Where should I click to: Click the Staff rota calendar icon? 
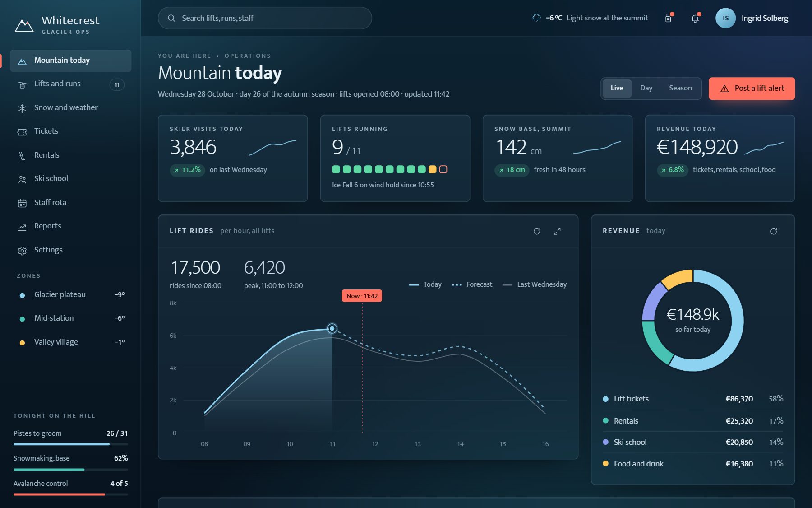tap(22, 203)
